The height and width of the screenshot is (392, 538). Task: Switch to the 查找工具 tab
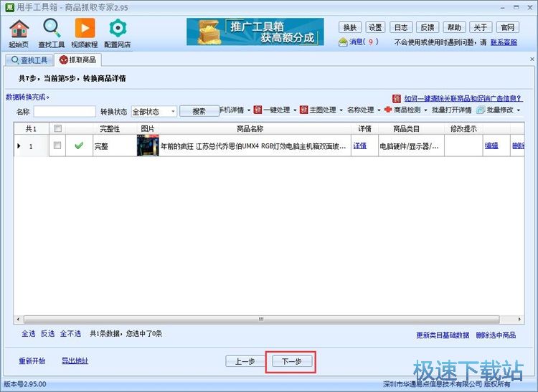tap(29, 60)
